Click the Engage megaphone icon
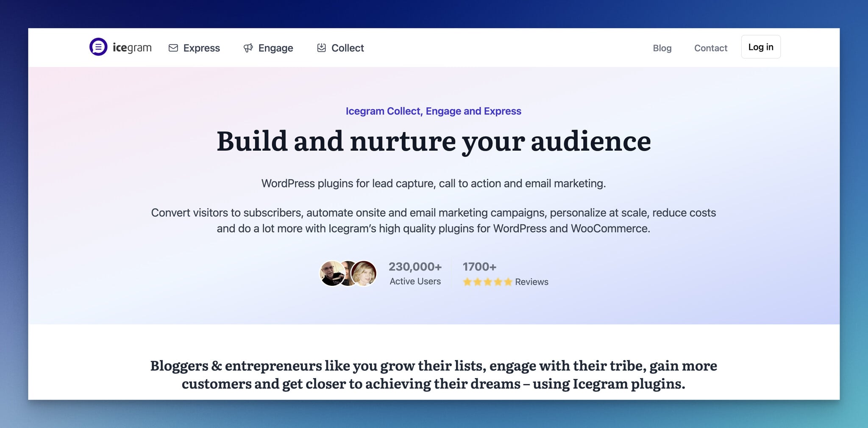This screenshot has height=428, width=868. click(248, 48)
